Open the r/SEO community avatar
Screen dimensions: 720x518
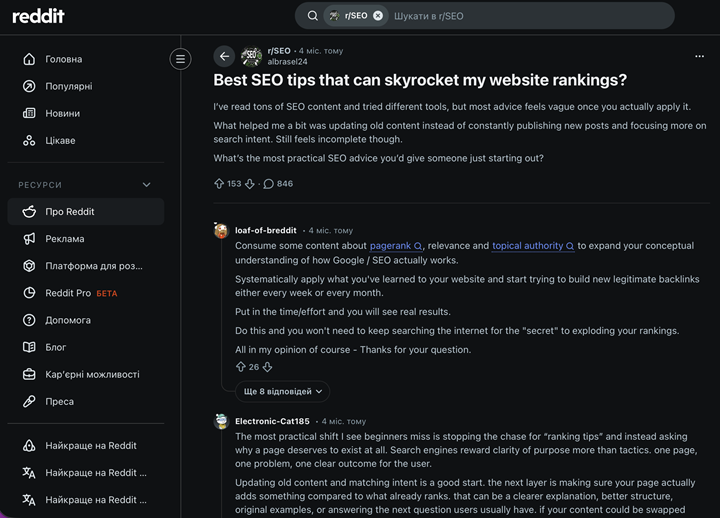tap(251, 56)
